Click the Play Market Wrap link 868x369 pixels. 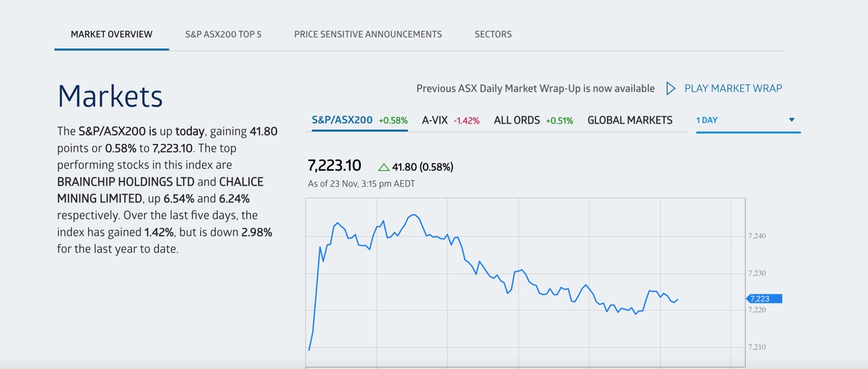733,88
